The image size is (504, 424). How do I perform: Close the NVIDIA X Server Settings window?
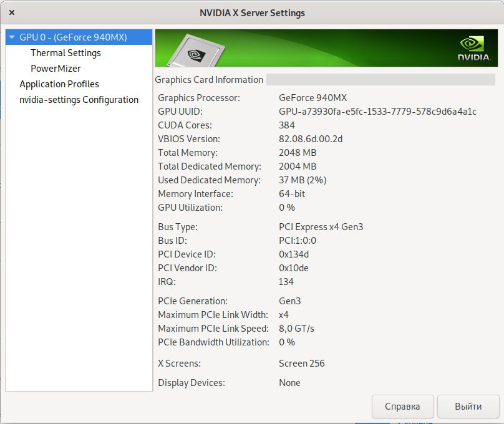click(12, 12)
